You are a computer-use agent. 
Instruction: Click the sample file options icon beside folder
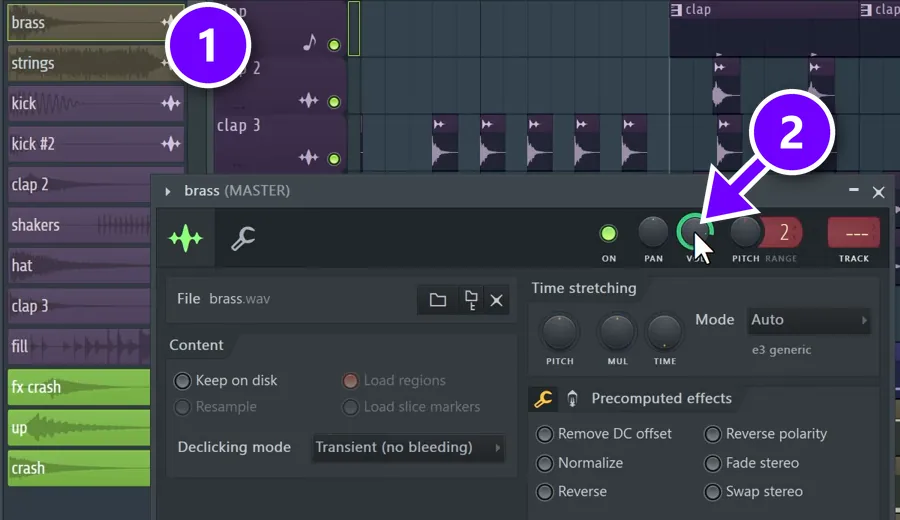(471, 300)
